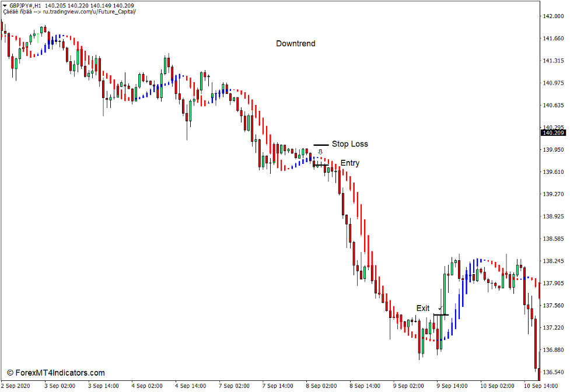570x392 pixels.
Task: Select the Exit label on the chart
Action: pos(424,308)
